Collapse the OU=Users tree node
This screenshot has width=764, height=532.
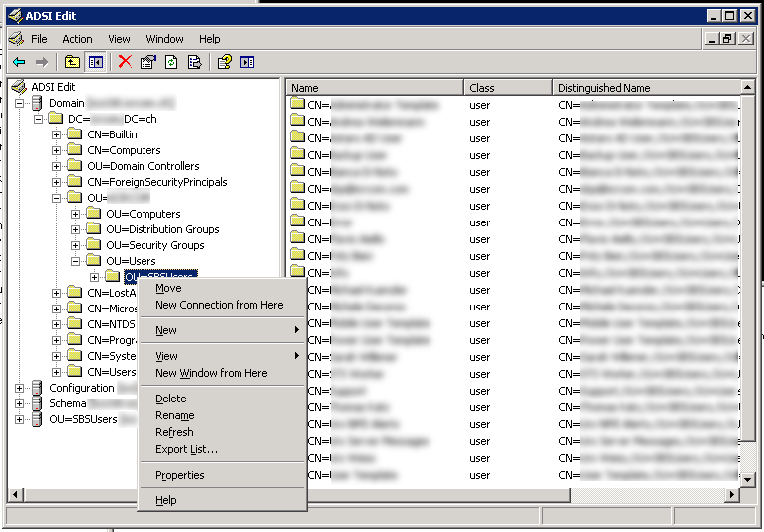[x=76, y=261]
